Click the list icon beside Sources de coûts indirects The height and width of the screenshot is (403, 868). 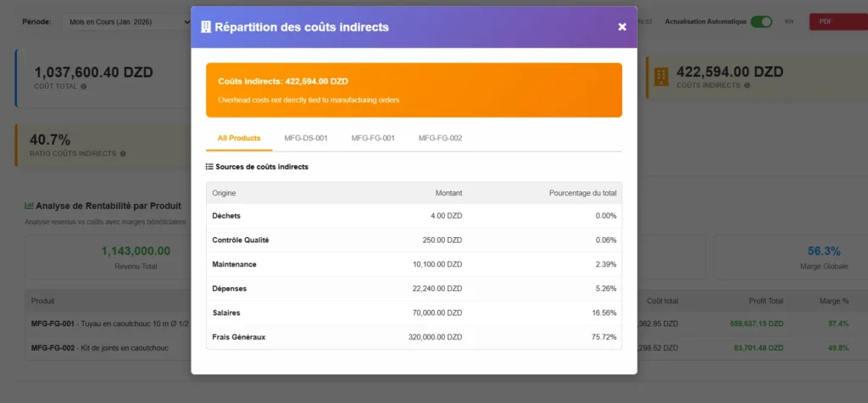coord(209,167)
